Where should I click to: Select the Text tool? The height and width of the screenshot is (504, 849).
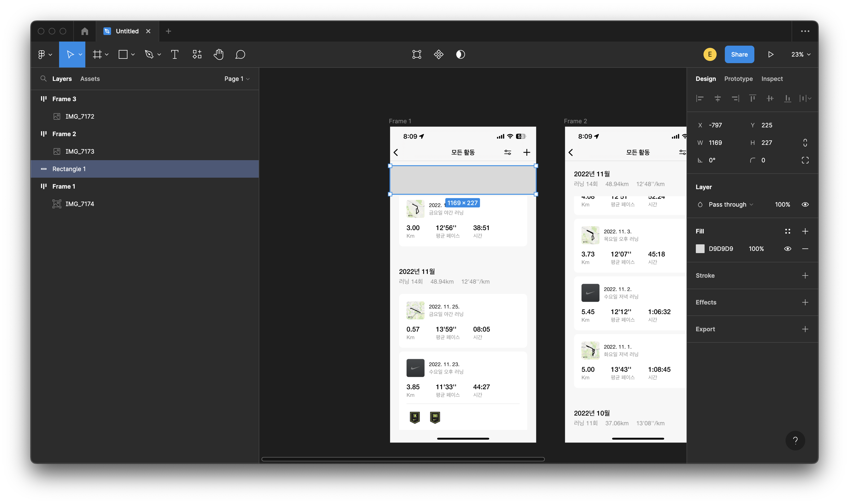point(175,54)
